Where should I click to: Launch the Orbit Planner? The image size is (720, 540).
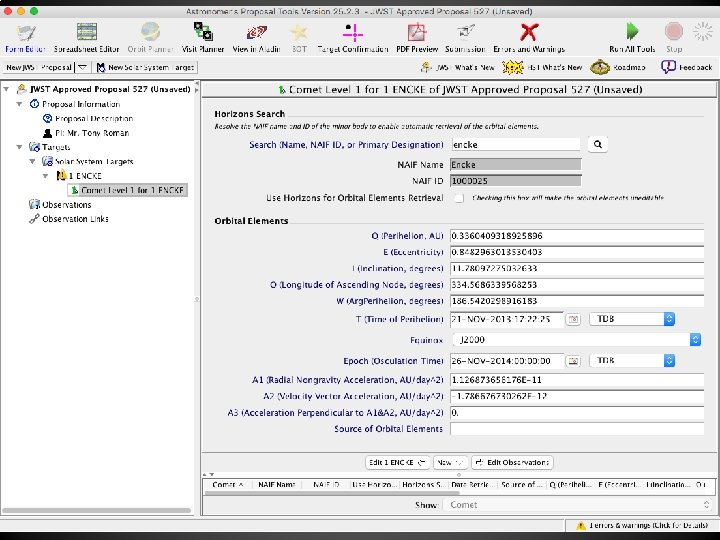150,38
